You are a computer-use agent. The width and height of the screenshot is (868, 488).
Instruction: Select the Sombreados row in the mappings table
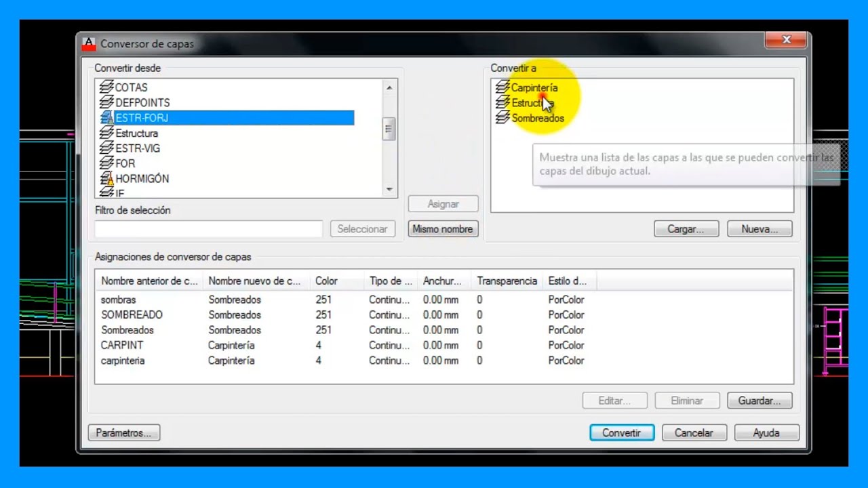point(443,330)
